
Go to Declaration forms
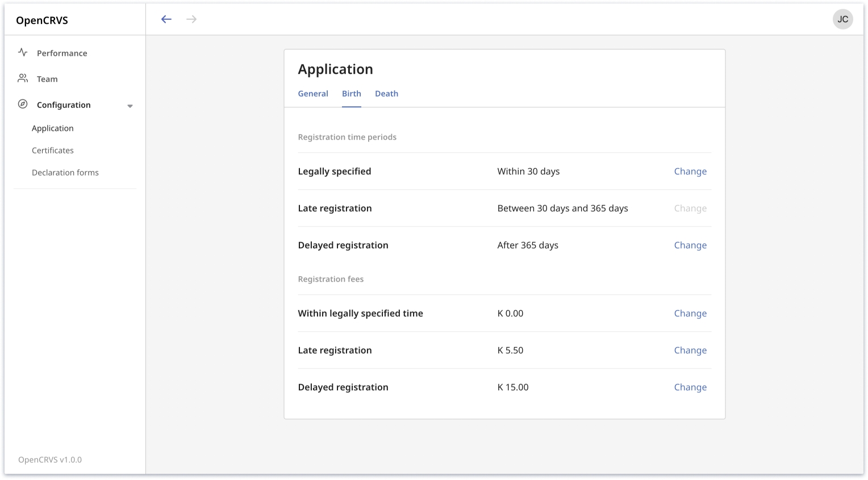[x=65, y=173]
